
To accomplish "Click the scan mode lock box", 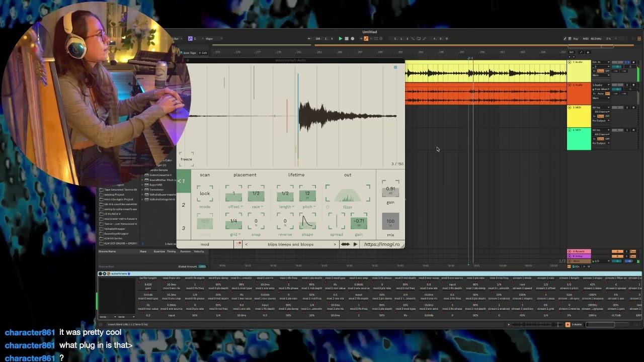I will pyautogui.click(x=205, y=194).
